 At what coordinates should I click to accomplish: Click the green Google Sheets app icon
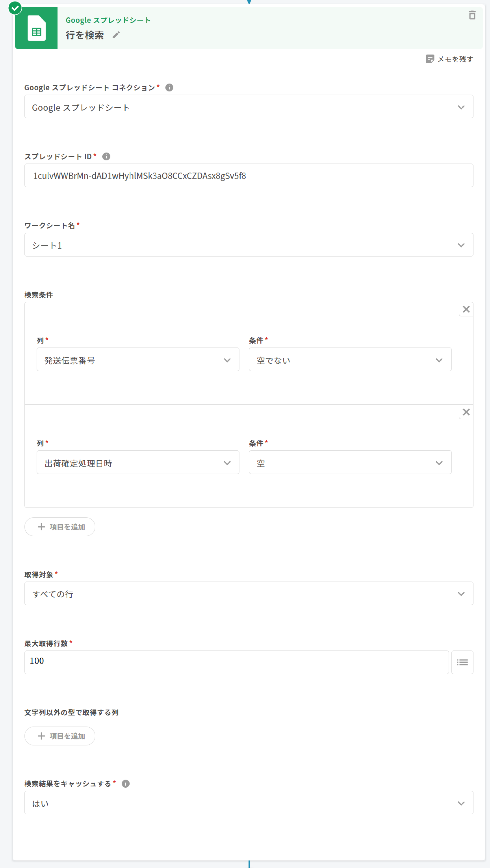(x=36, y=28)
